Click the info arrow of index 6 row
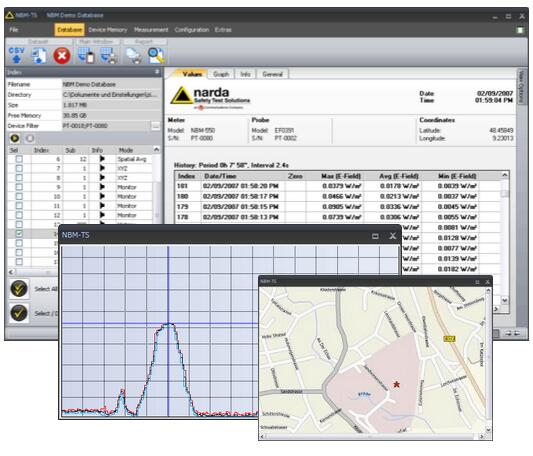533x456 pixels. [x=102, y=159]
